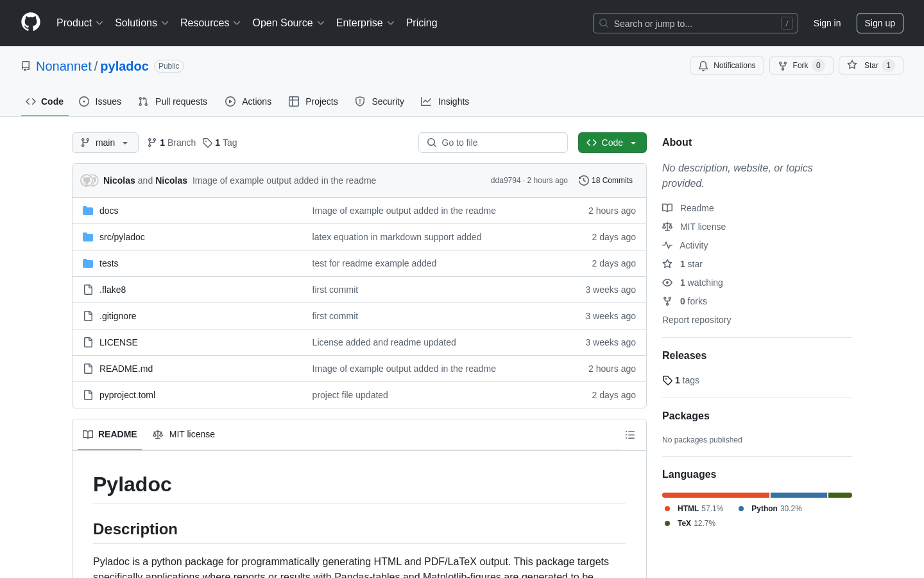The width and height of the screenshot is (924, 578).
Task: Expand the Resources menu
Action: coord(210,22)
